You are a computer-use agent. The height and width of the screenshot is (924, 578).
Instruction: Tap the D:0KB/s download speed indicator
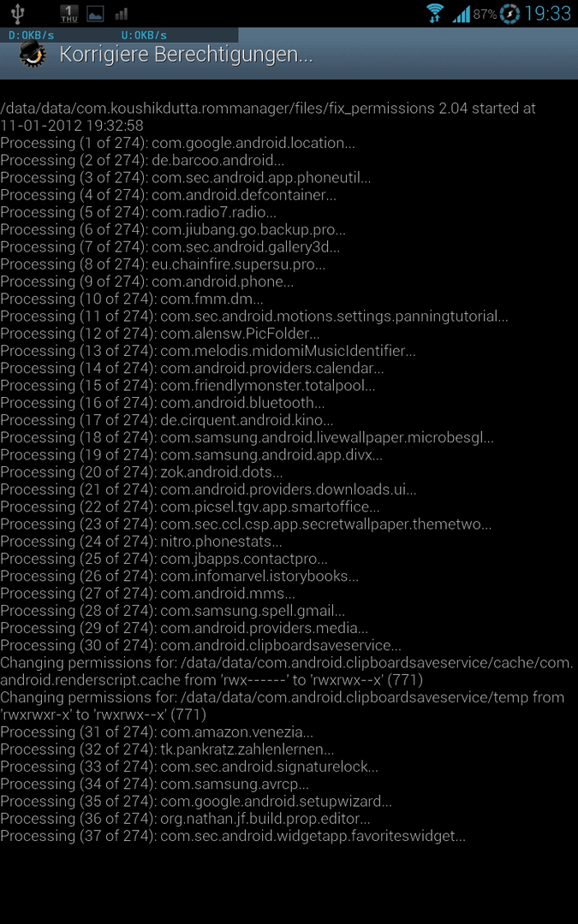click(32, 35)
